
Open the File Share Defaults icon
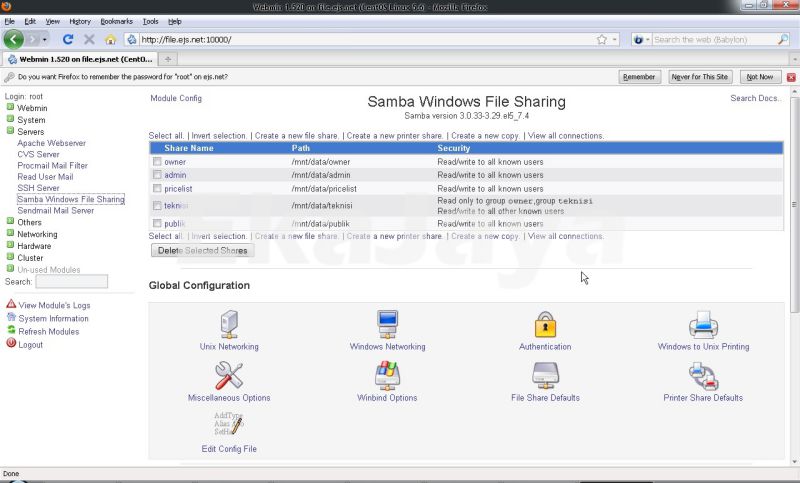tap(545, 376)
